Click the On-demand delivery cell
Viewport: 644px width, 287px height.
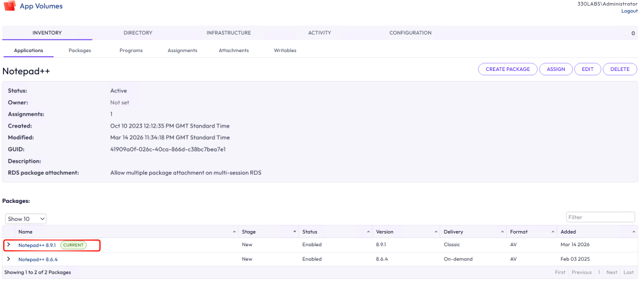point(458,259)
